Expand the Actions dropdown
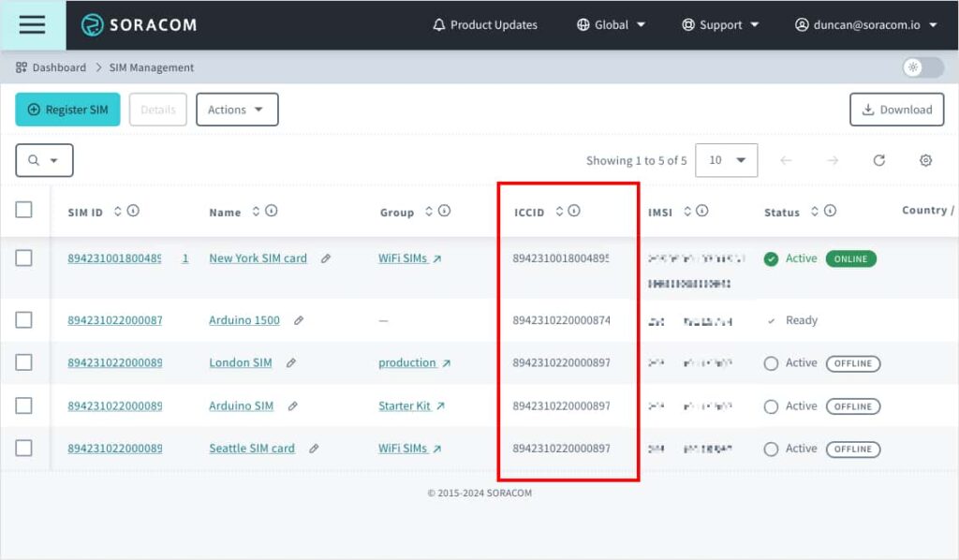Viewport: 959px width, 560px height. tap(237, 110)
